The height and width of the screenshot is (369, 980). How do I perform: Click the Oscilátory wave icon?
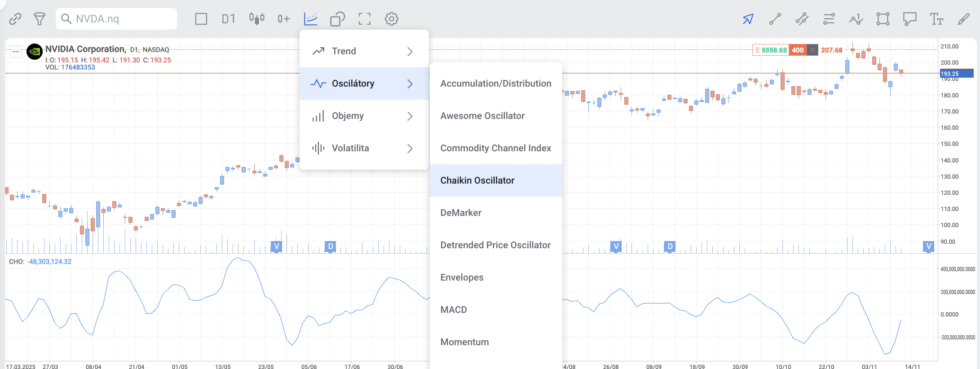click(318, 83)
